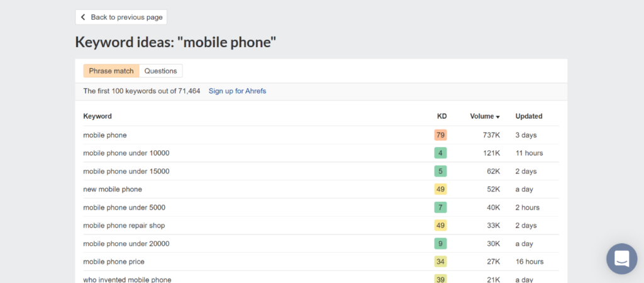Click the yellow KD 34 badge
This screenshot has width=644, height=283.
[440, 262]
